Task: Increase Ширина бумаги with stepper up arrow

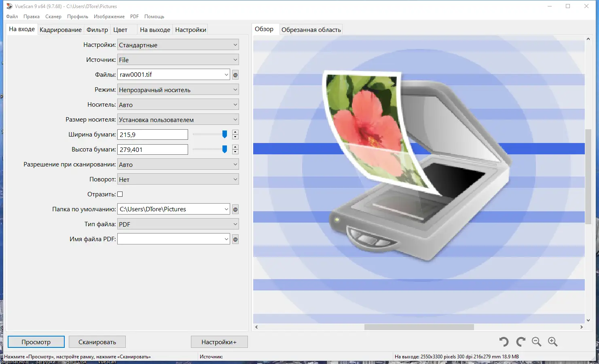Action: (x=235, y=132)
